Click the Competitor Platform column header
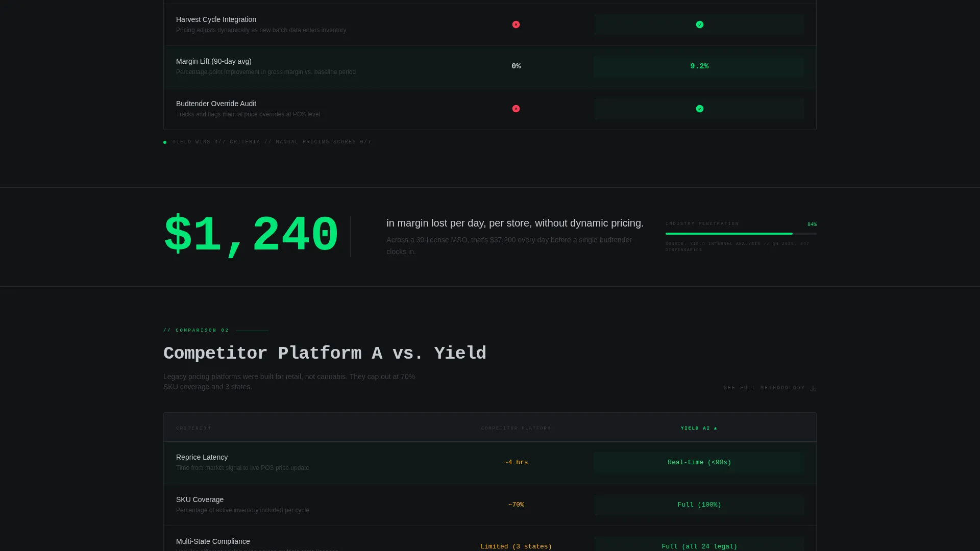The height and width of the screenshot is (551, 980). 516,428
